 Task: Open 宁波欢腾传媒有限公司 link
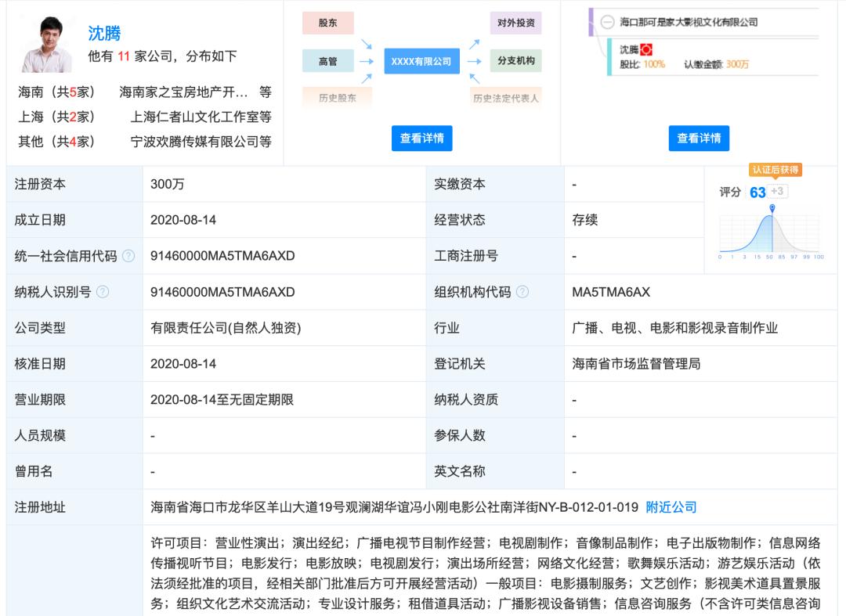195,142
